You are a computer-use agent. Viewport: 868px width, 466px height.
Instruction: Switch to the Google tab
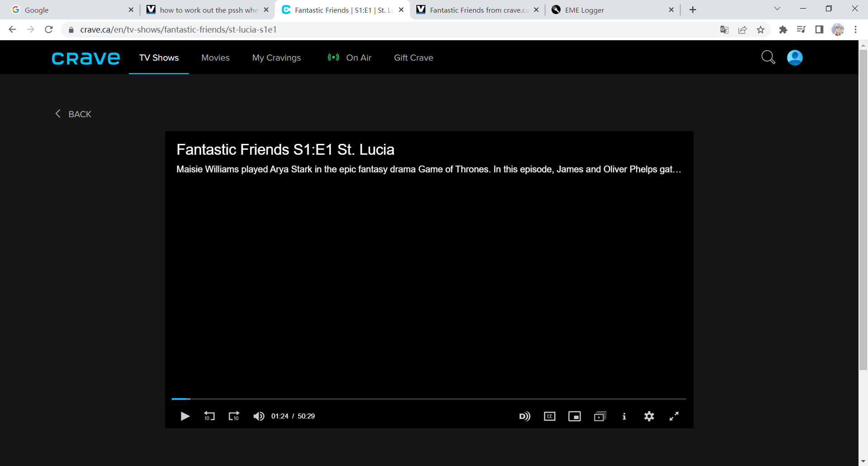(68, 10)
